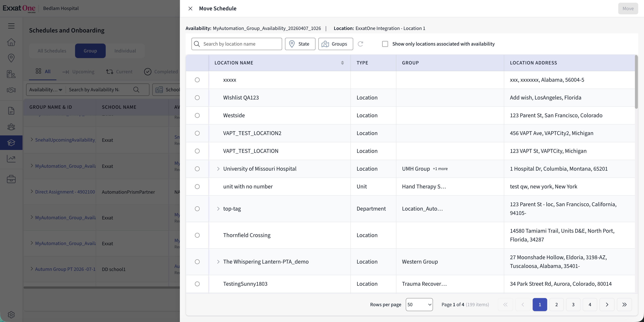This screenshot has height=322, width=644.
Task: Select the Upcoming status tab
Action: [78, 72]
